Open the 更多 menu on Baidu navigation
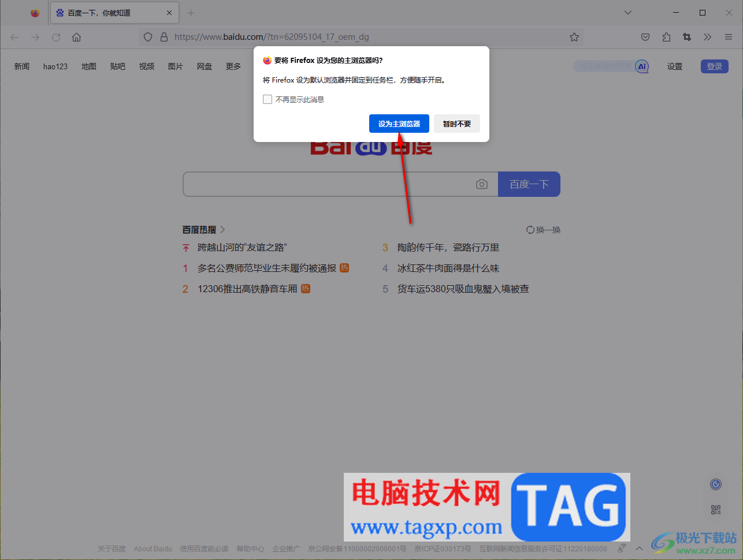 pos(233,66)
